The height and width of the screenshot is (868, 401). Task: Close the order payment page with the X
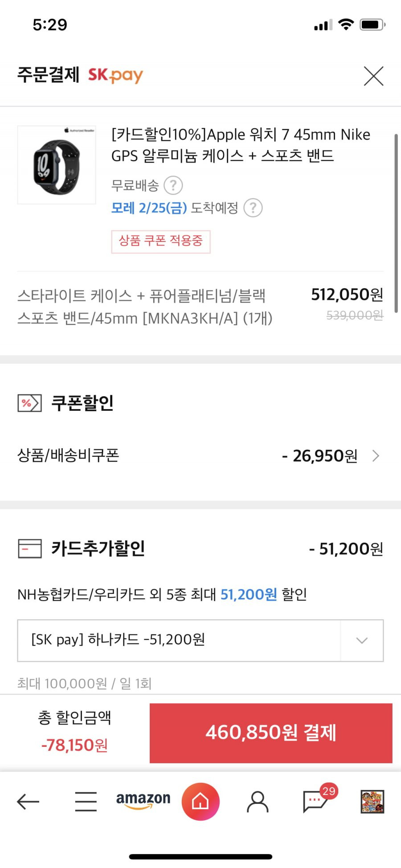tap(373, 76)
